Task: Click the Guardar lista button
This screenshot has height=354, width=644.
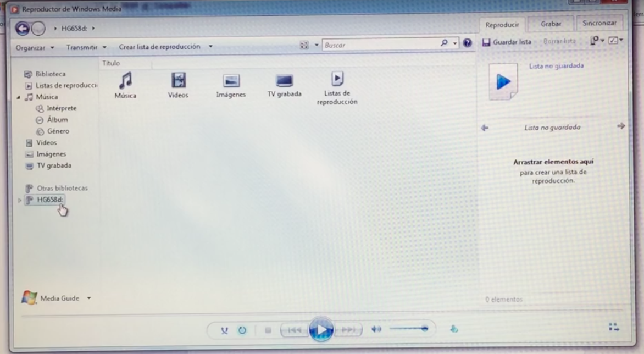Action: point(507,42)
